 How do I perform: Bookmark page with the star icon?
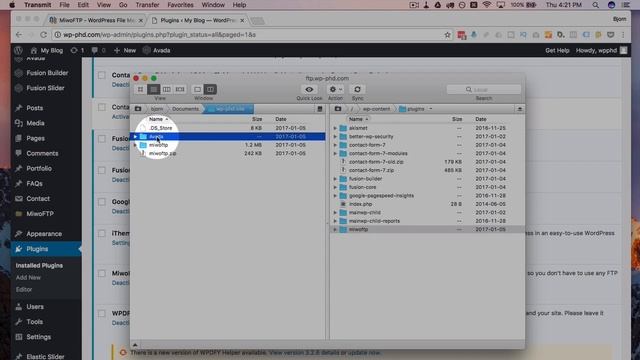point(447,35)
